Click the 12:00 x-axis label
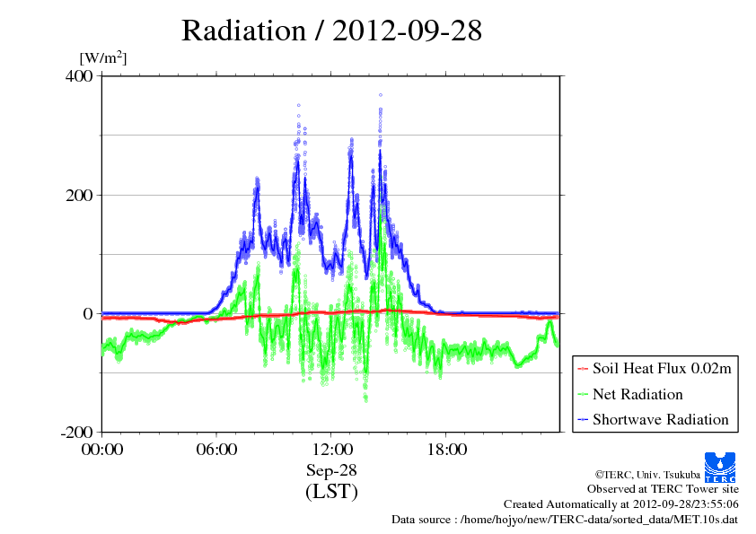Viewport: 756px width, 534px height. pyautogui.click(x=331, y=450)
